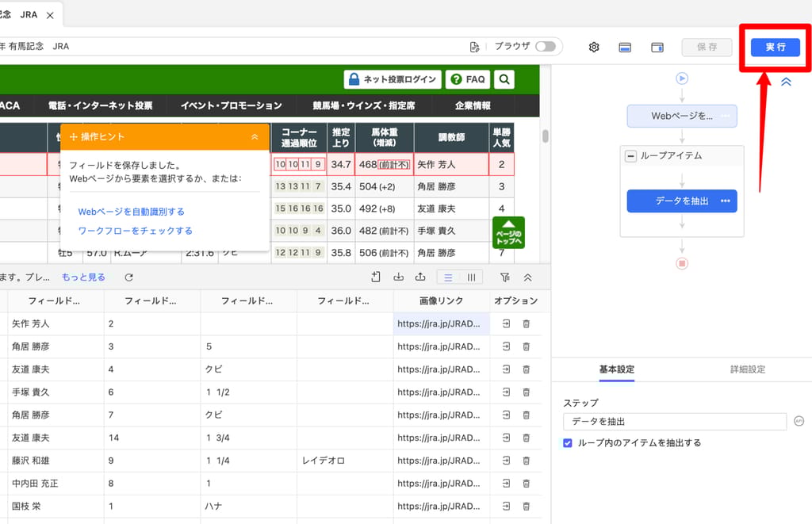Click the レイデオロ cell
812x524 pixels.
tap(346, 461)
